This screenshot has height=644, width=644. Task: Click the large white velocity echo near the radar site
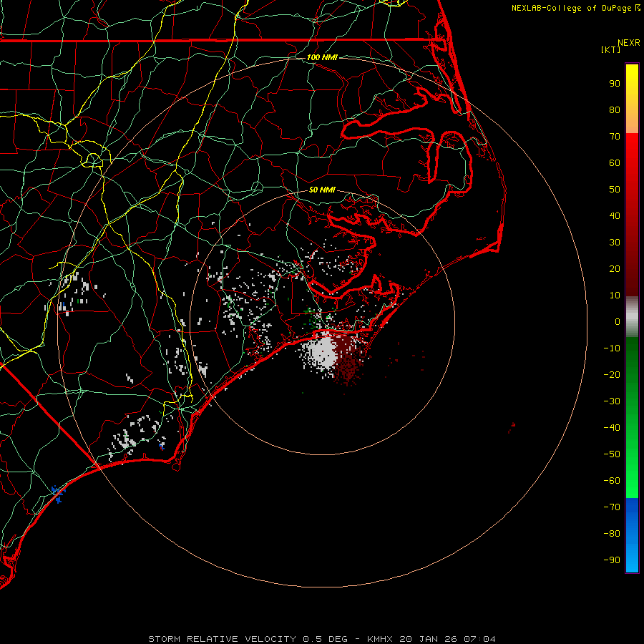323,352
